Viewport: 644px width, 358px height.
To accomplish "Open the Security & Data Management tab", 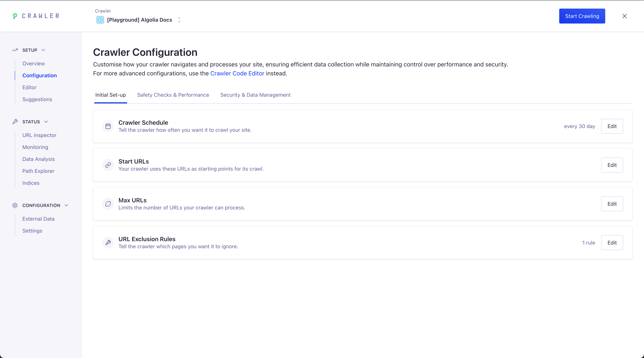I will 255,95.
